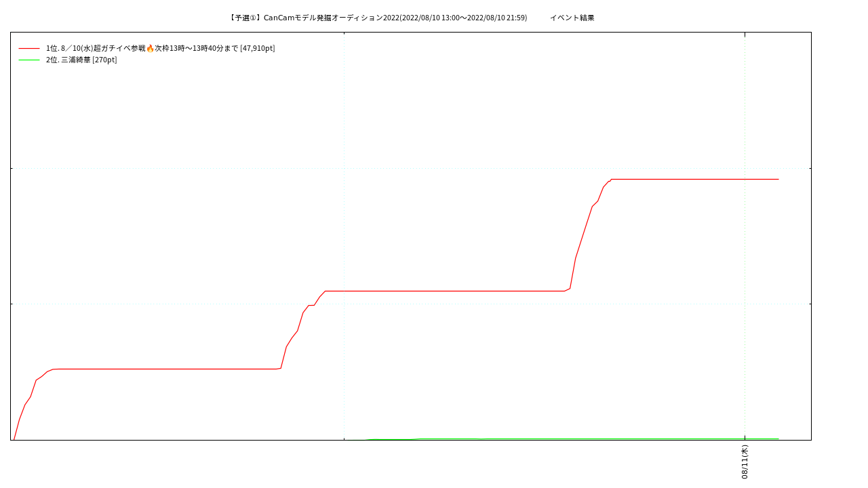Click the red legend line swatch
The image size is (868, 488).
click(29, 48)
